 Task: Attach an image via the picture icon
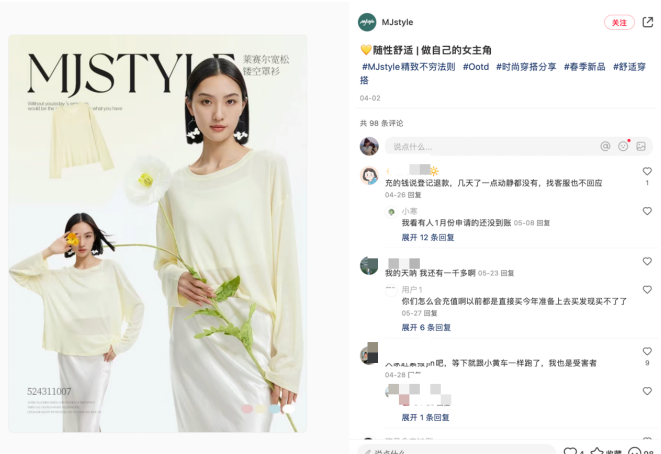click(641, 146)
